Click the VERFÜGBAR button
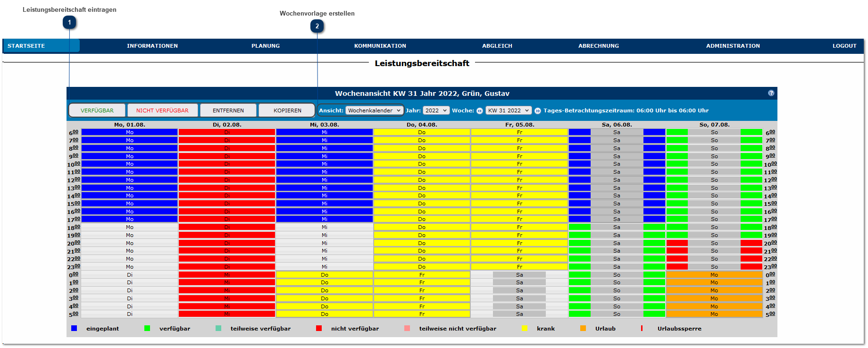 tap(97, 110)
